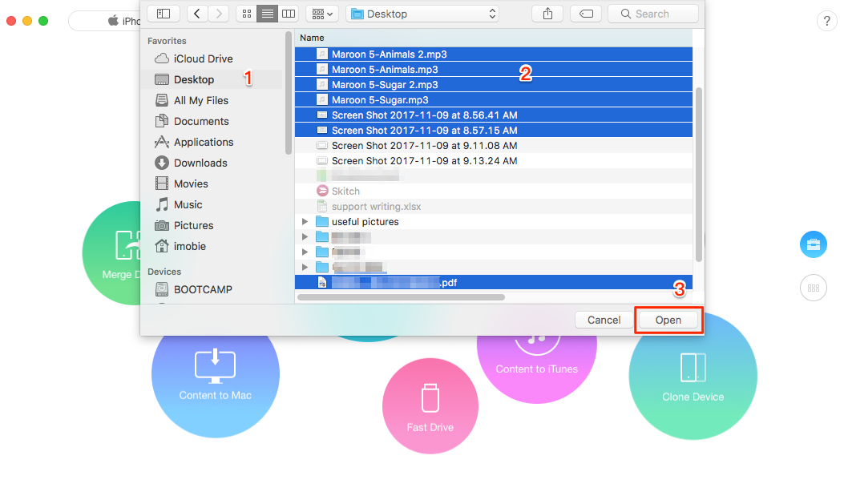Switch to list view
This screenshot has height=504, width=844.
coord(268,14)
